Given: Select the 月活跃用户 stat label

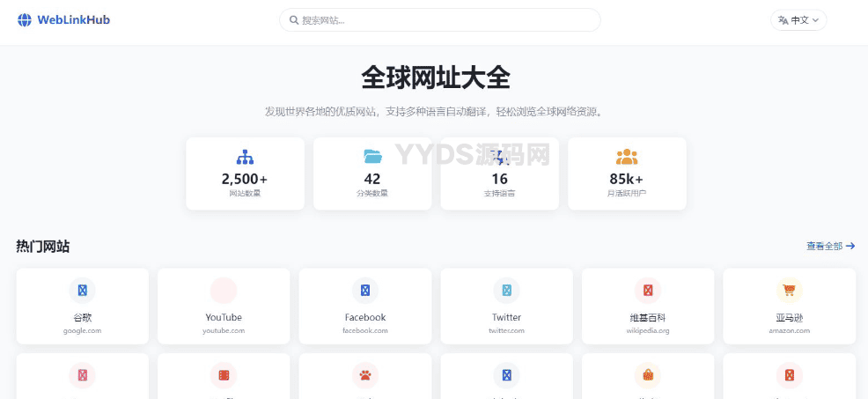Looking at the screenshot, I should pyautogui.click(x=627, y=194).
